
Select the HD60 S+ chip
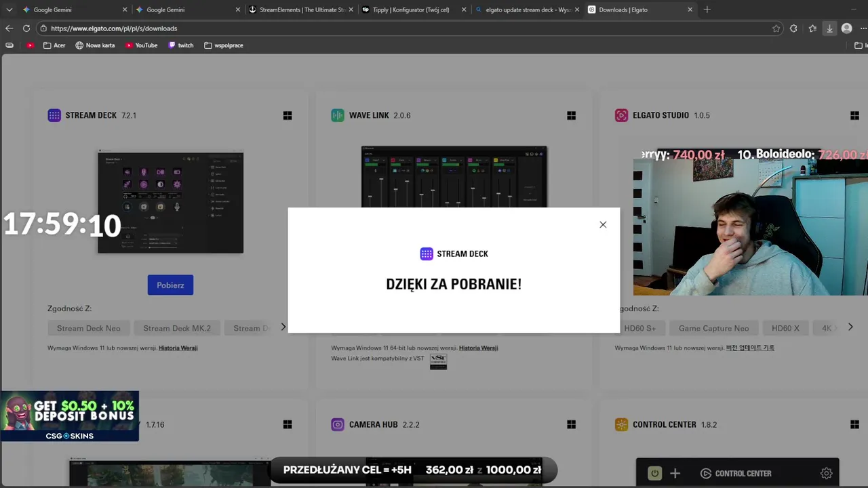[640, 328]
